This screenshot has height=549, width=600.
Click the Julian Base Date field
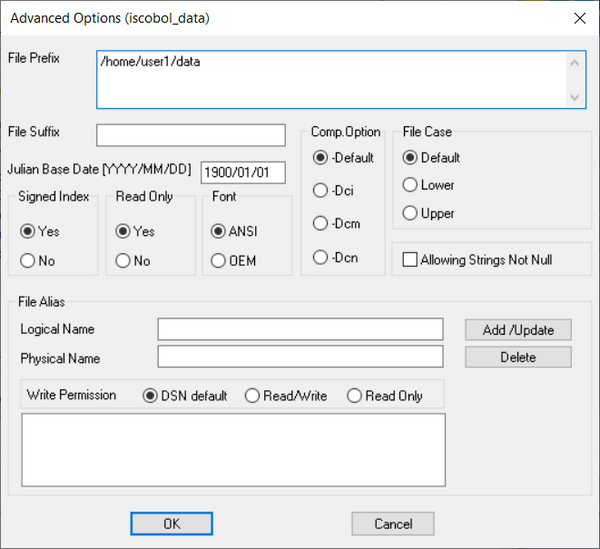243,173
